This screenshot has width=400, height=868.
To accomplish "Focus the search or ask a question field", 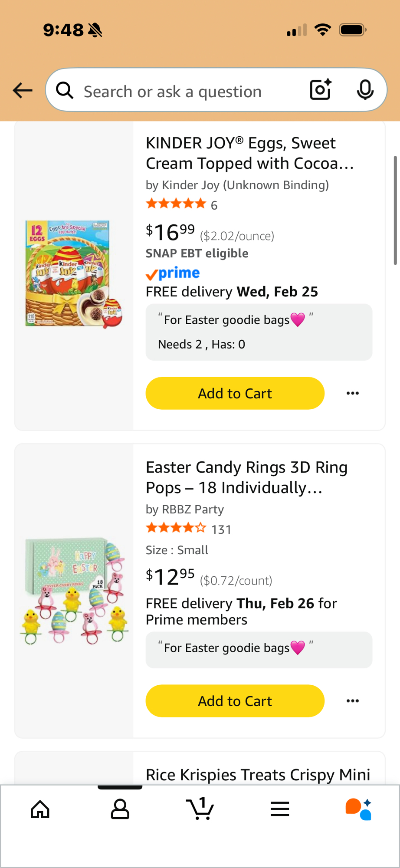I will [187, 92].
